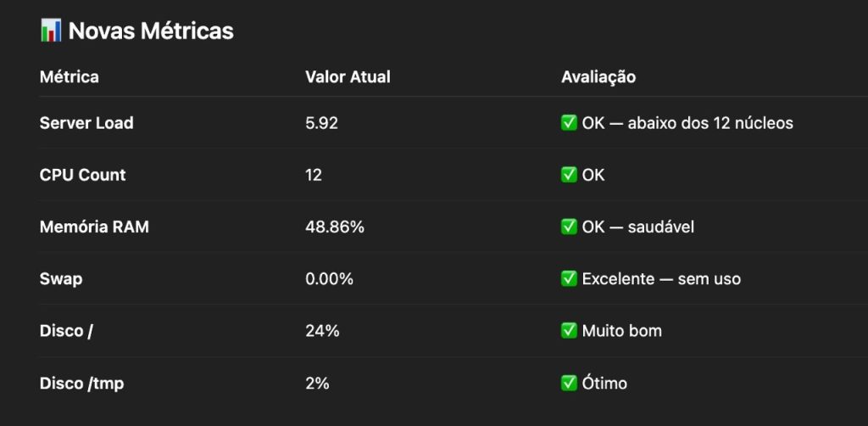The image size is (868, 426).
Task: Click the 0.00% swap value
Action: coord(329,278)
